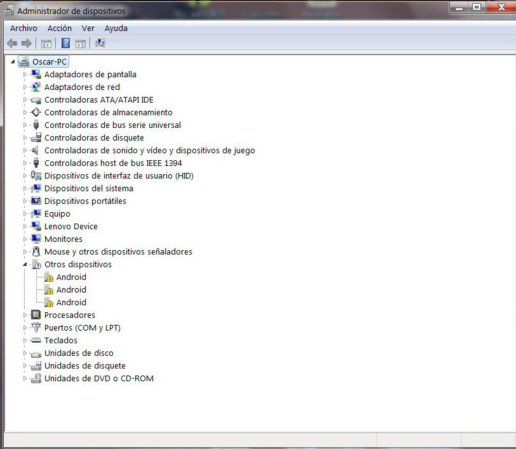Open the Archivo menu

click(24, 28)
